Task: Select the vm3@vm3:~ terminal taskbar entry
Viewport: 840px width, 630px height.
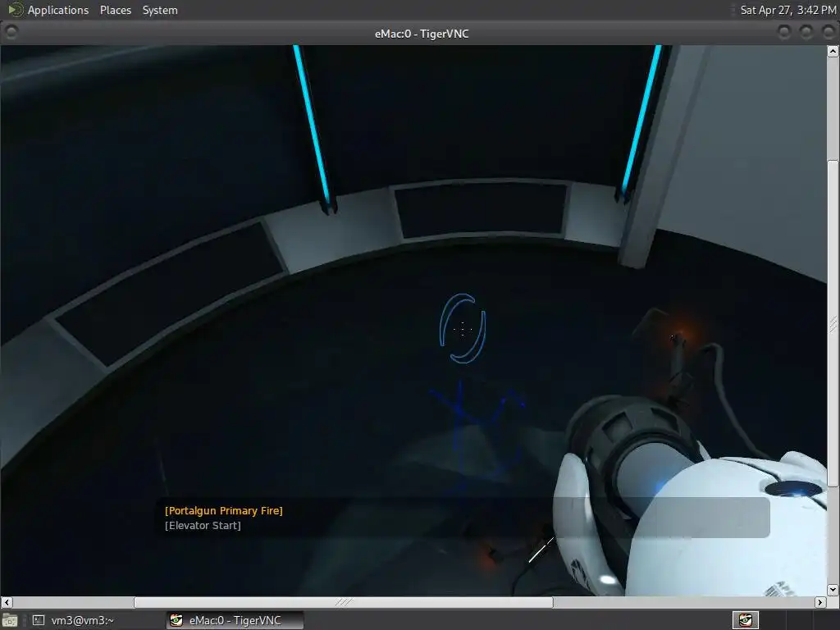Action: pos(74,620)
